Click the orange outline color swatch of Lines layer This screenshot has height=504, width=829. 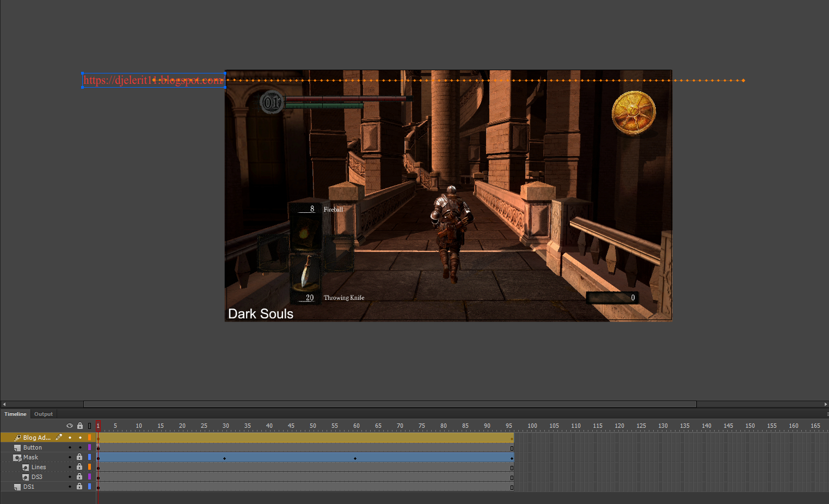90,467
